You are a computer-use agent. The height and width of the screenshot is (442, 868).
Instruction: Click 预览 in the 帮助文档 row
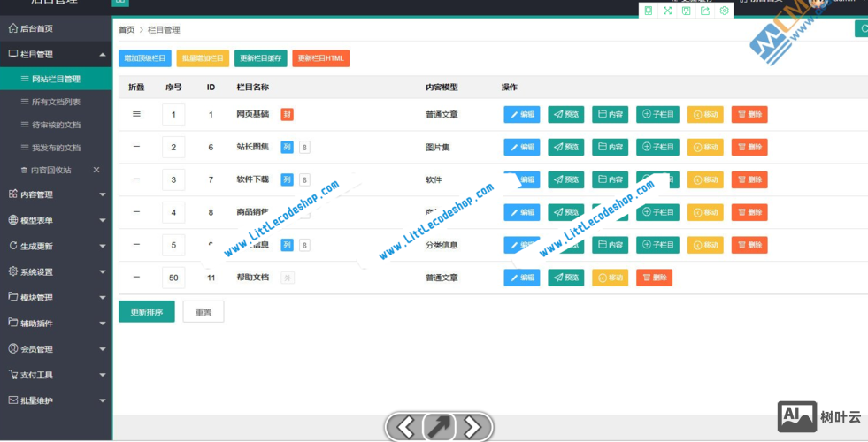(565, 278)
